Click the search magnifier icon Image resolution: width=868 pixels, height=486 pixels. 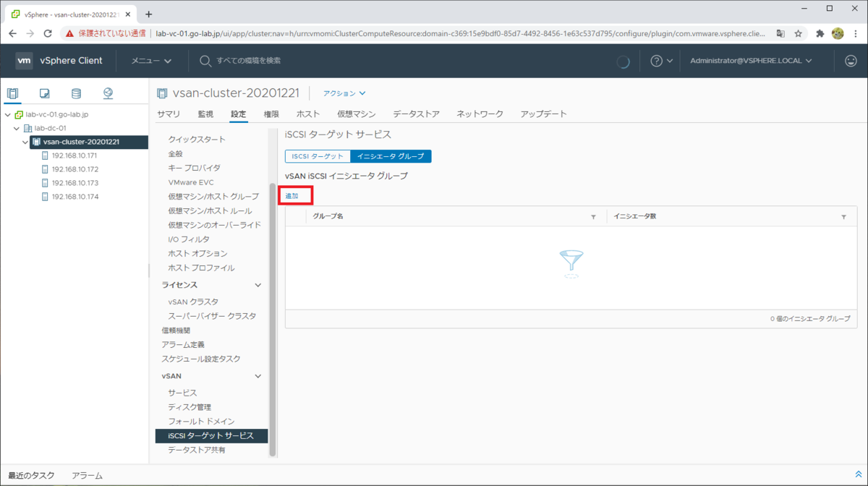point(205,61)
